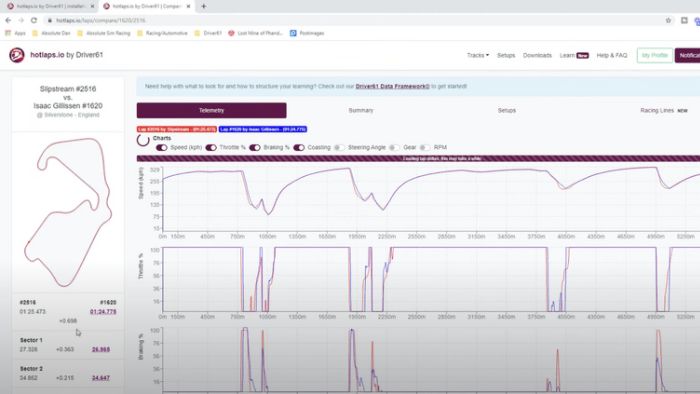
Task: Click the padlock icon in the address bar
Action: pos(50,20)
